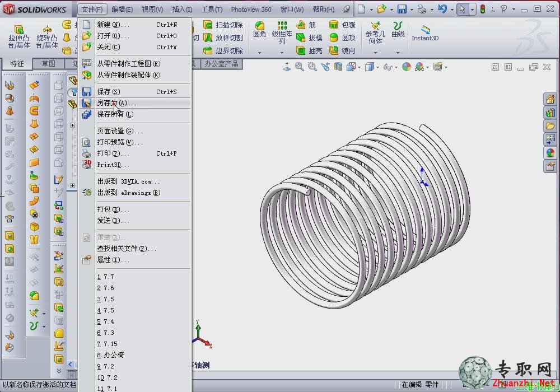Choose New (新建) in File menu
This screenshot has width=560, height=392.
tap(136, 25)
